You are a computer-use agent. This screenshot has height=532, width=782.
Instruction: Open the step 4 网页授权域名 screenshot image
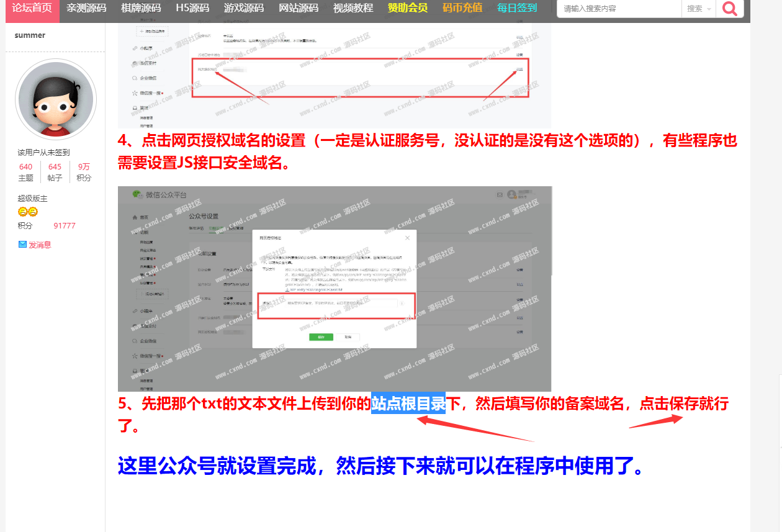(335, 76)
